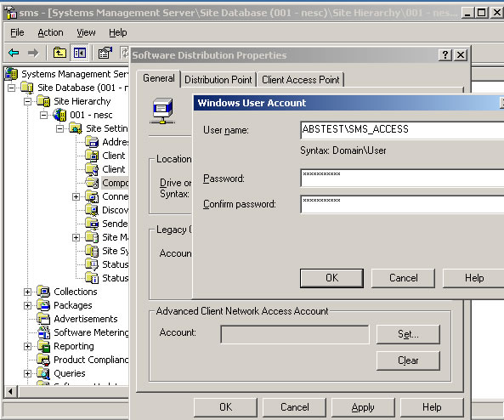Click the Site Hierarchy icon

click(43, 101)
